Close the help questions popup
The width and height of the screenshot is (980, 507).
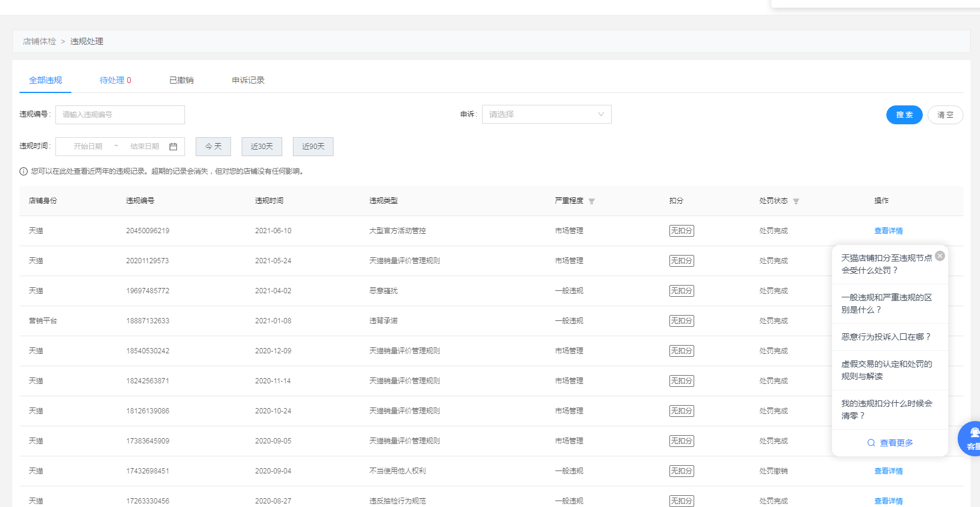[x=940, y=256]
